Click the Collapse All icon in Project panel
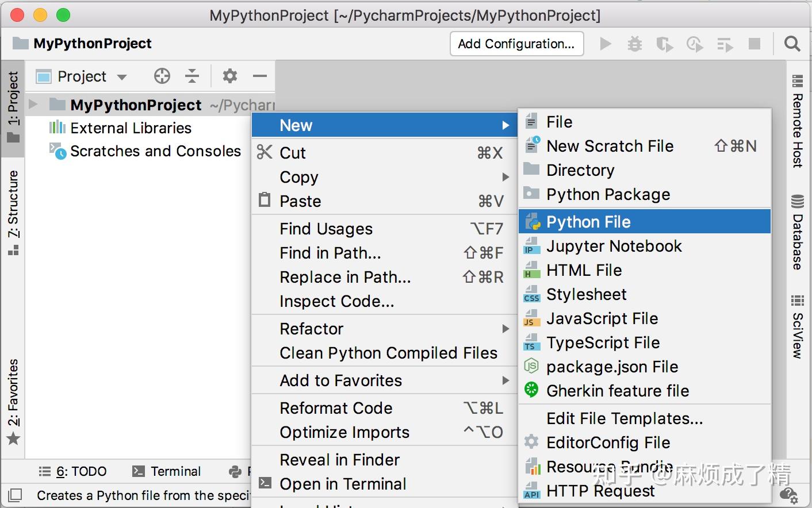The height and width of the screenshot is (508, 812). pos(192,76)
